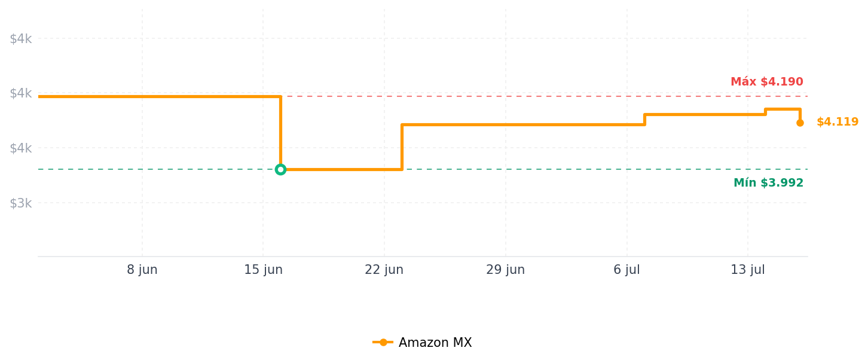Click the $4.119 current price label

[838, 122]
